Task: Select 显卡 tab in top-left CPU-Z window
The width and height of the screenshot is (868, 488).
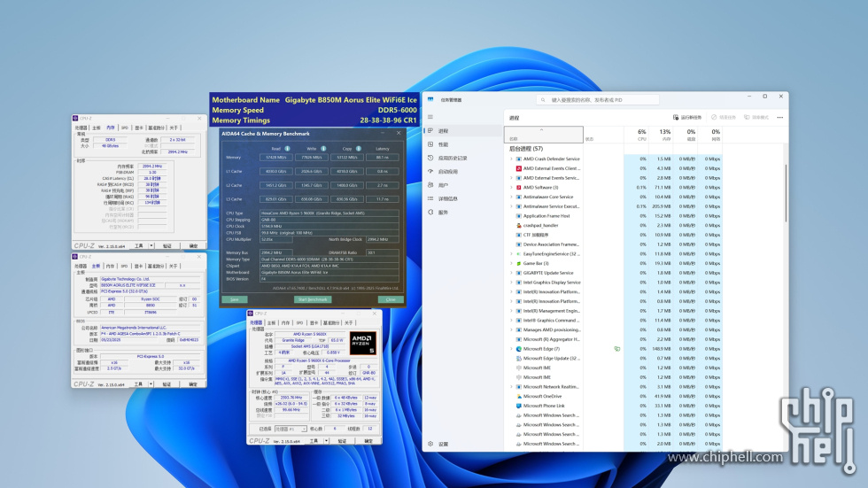Action: pos(139,128)
